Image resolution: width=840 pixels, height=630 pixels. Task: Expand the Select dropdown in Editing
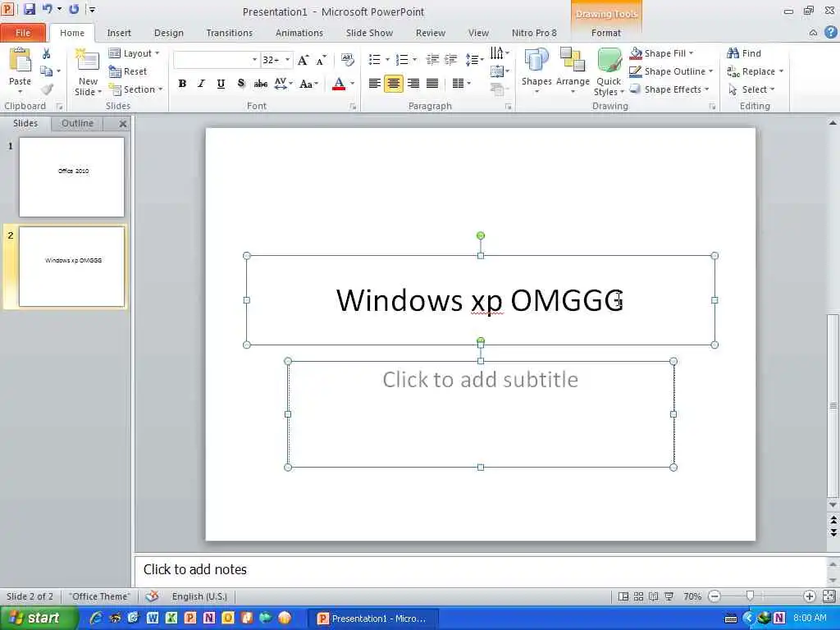click(751, 89)
